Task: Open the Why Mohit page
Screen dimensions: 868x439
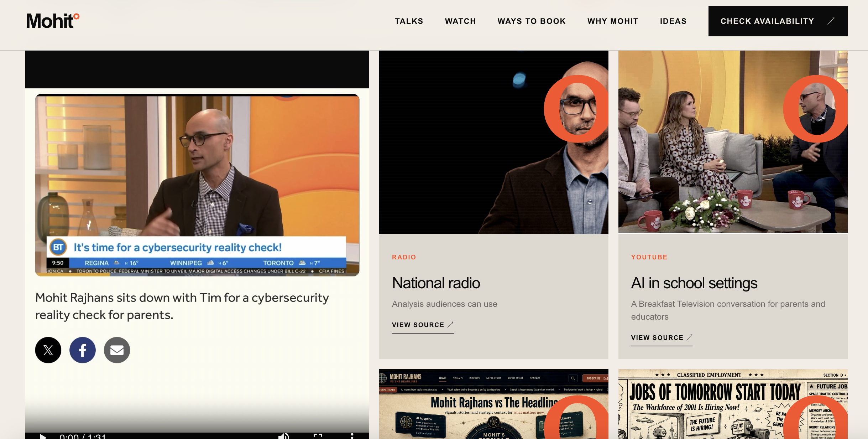Action: (x=613, y=21)
